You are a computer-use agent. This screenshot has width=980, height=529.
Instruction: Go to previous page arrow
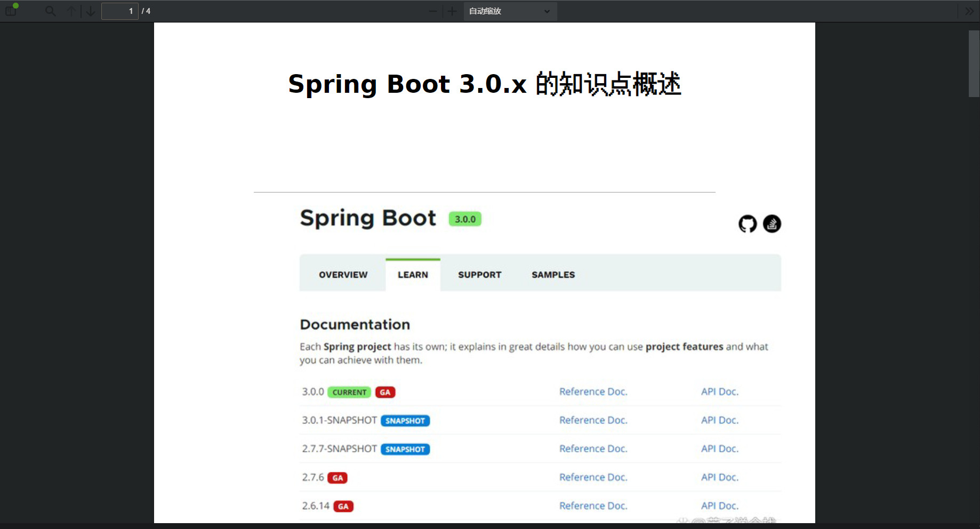click(71, 11)
